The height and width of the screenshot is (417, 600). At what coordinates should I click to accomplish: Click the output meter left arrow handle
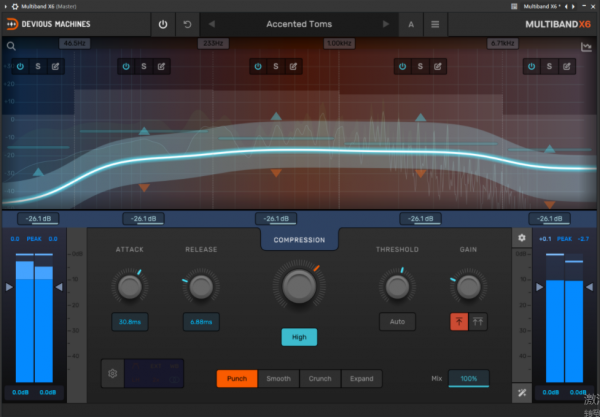click(x=539, y=287)
